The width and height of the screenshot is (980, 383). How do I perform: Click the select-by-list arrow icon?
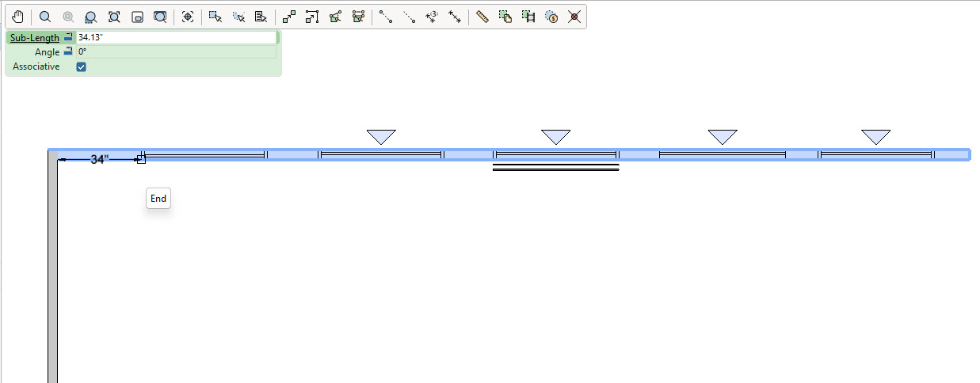[x=261, y=17]
